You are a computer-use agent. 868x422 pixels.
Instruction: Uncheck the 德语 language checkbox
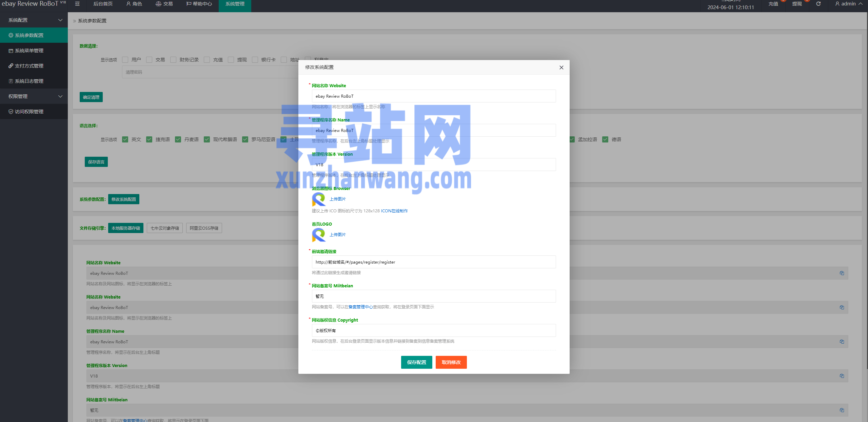[605, 139]
